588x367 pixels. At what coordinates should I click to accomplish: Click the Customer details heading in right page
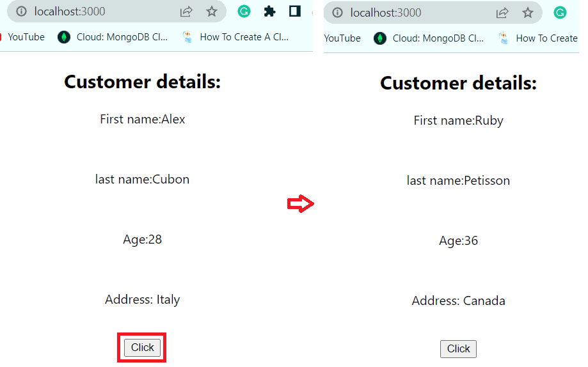458,83
